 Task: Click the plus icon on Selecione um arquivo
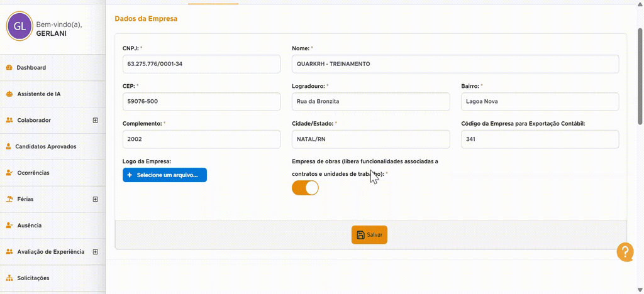[130, 175]
